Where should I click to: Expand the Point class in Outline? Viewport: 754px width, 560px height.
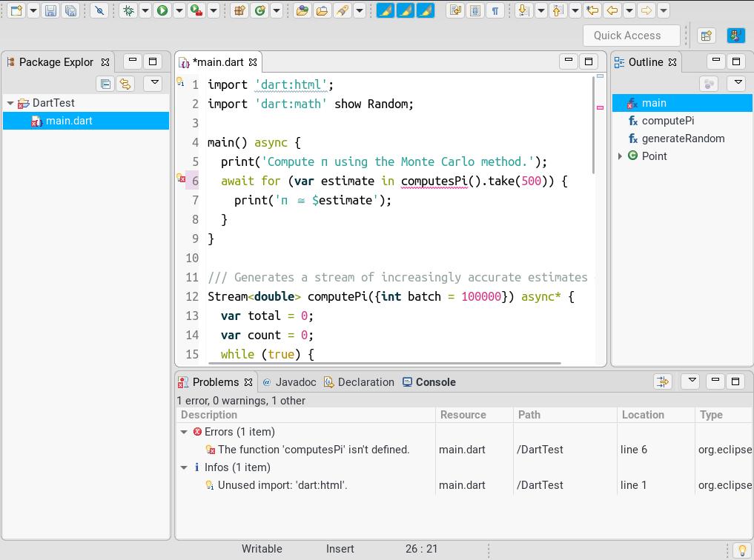click(x=620, y=156)
